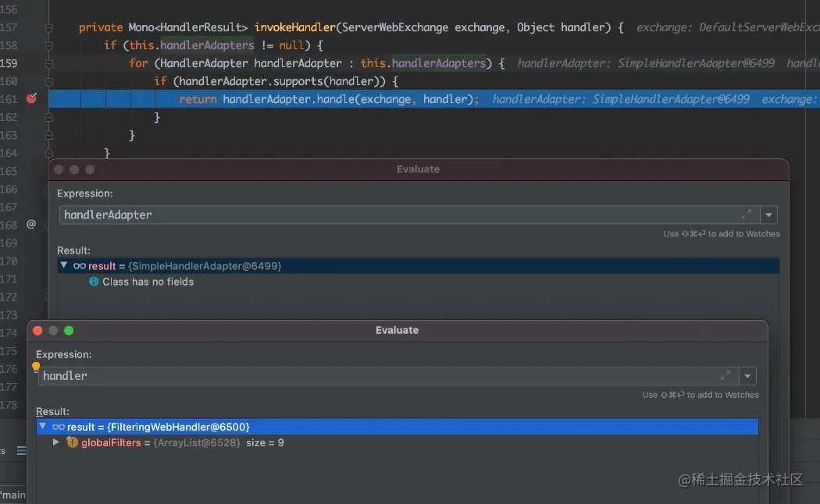The height and width of the screenshot is (504, 820).
Task: Click the yellow intention bulb icon
Action: (x=36, y=367)
